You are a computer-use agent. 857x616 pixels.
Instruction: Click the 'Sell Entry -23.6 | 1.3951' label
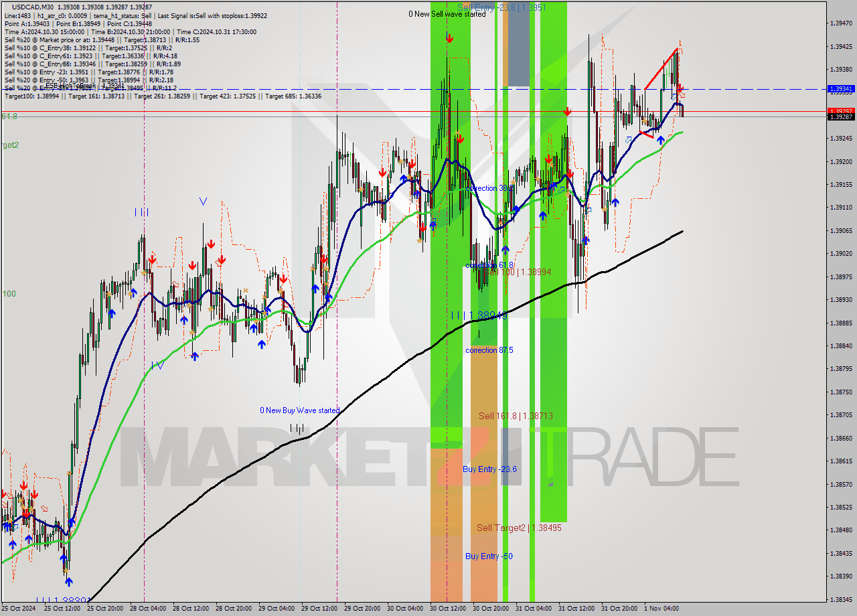coord(501,7)
